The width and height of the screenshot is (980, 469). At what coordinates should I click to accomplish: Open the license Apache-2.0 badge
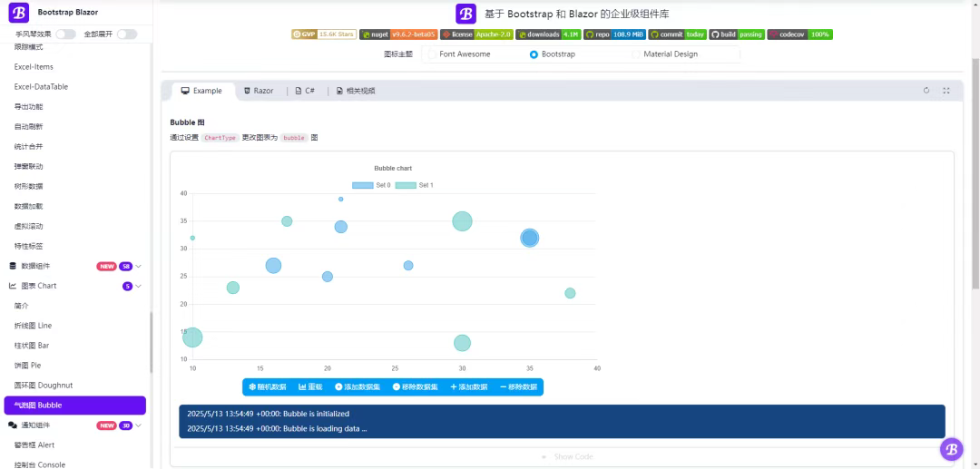click(x=477, y=34)
